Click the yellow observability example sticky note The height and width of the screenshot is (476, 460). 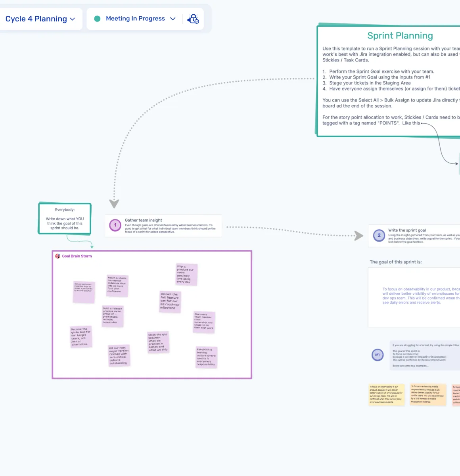pos(387,394)
